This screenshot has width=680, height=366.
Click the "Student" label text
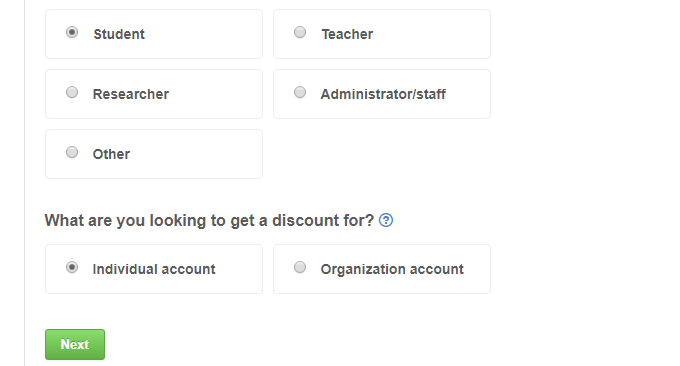pos(119,34)
